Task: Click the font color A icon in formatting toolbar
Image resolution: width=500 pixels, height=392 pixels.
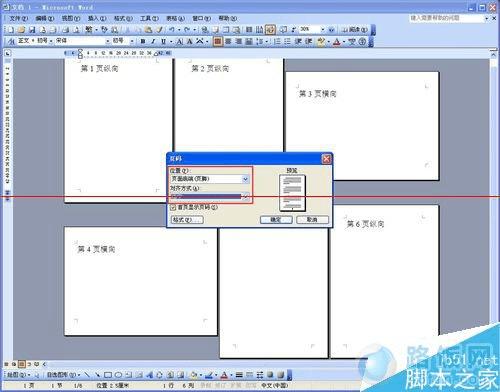Action: tap(337, 41)
